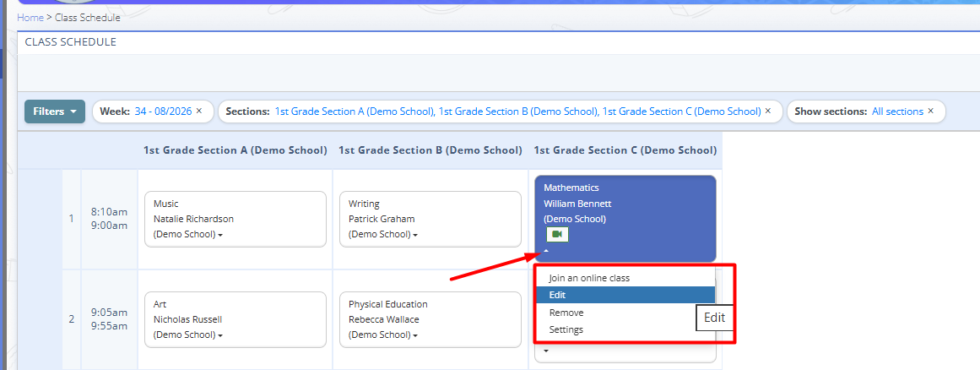This screenshot has height=370, width=980.
Task: Open the Home breadcrumb link
Action: [x=30, y=18]
